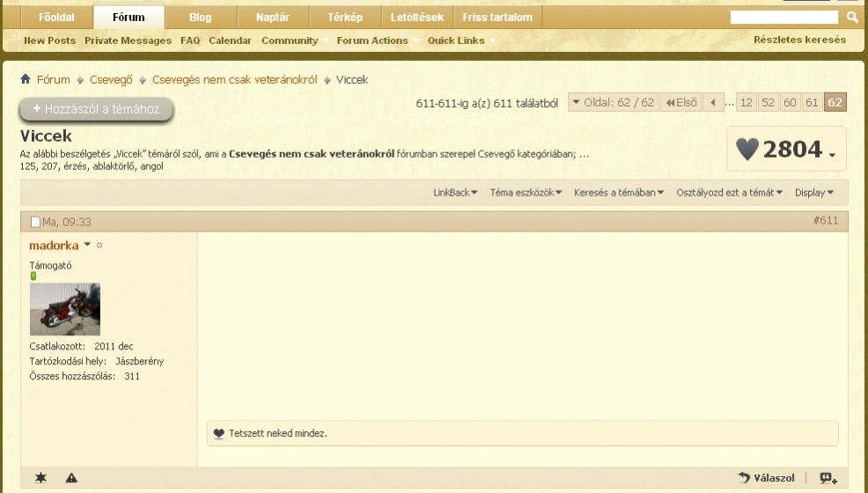This screenshot has width=868, height=493.
Task: Click the post document icon next to Ma, 09:33
Action: (x=35, y=222)
